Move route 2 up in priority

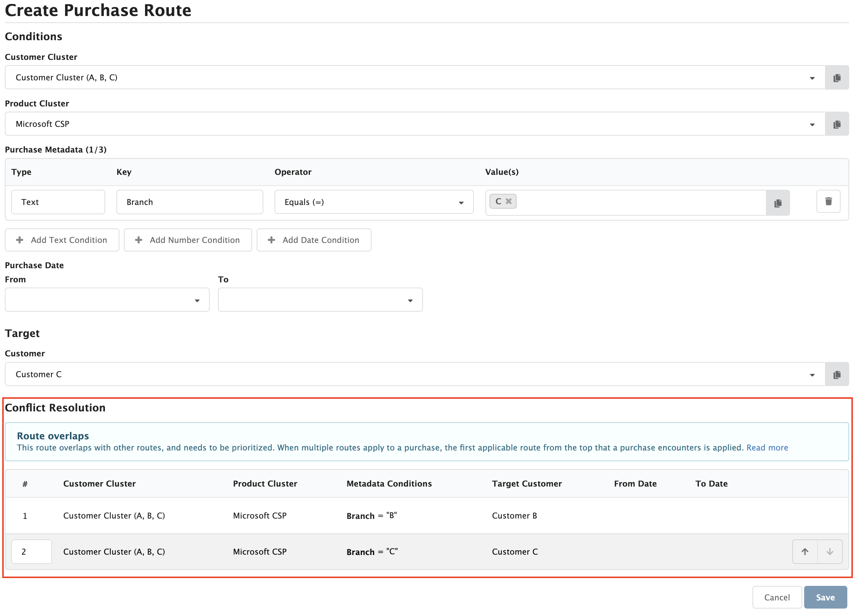pos(805,551)
